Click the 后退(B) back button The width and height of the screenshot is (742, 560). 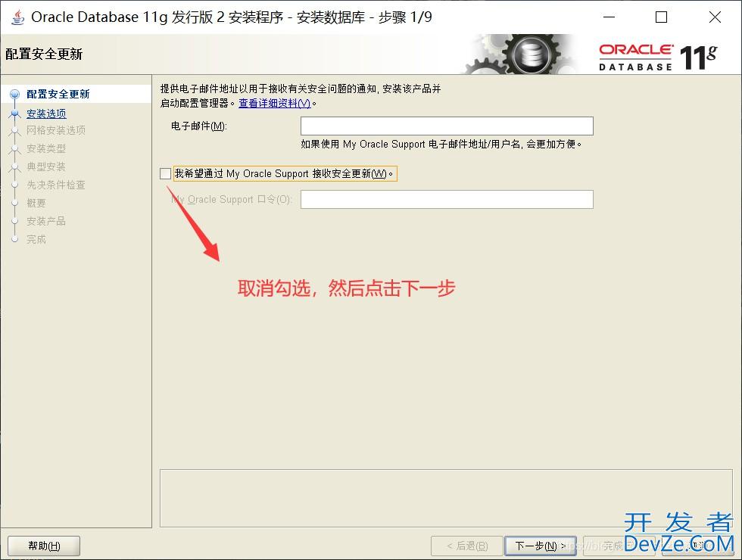tap(466, 546)
